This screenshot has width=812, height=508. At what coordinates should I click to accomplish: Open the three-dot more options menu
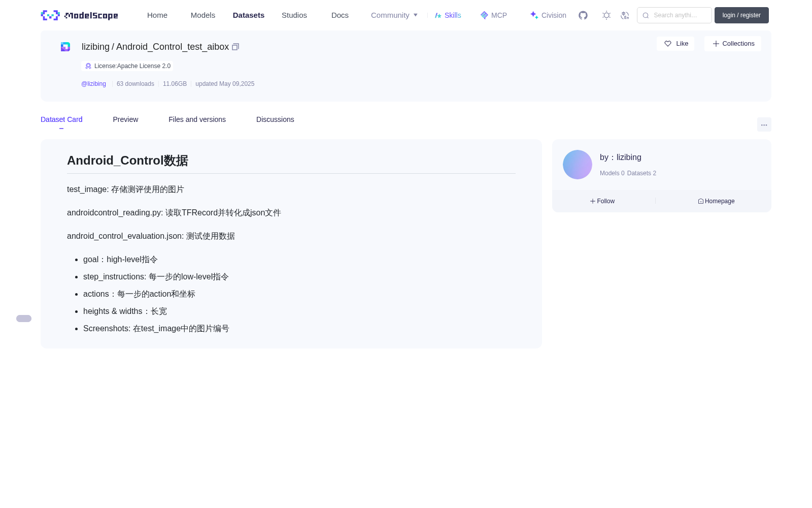click(x=764, y=124)
